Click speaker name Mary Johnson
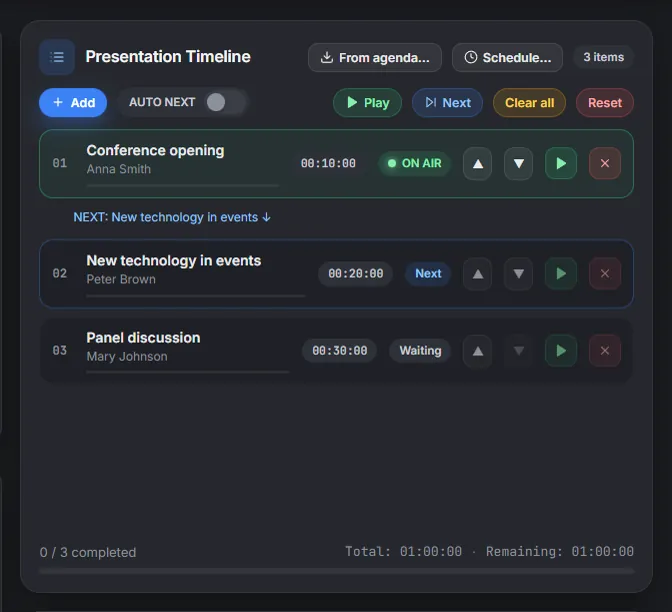The width and height of the screenshot is (672, 612). tap(127, 357)
